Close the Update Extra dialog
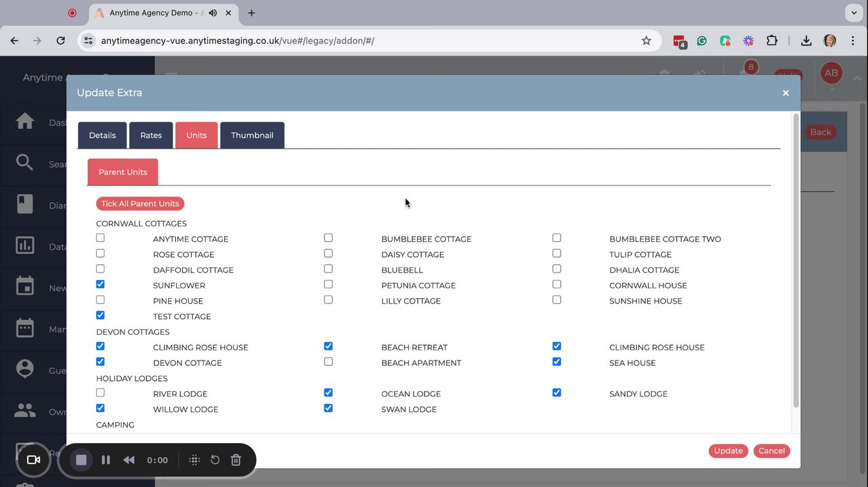This screenshot has height=487, width=868. tap(785, 93)
